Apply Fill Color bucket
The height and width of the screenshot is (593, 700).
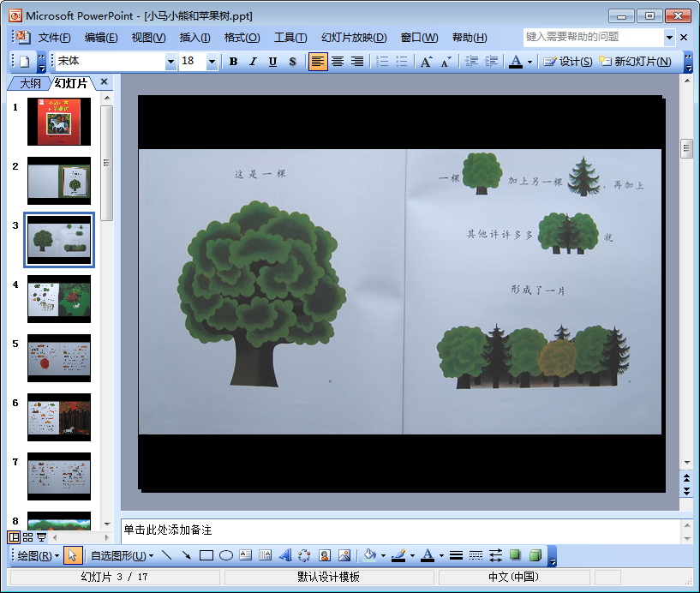pyautogui.click(x=369, y=555)
